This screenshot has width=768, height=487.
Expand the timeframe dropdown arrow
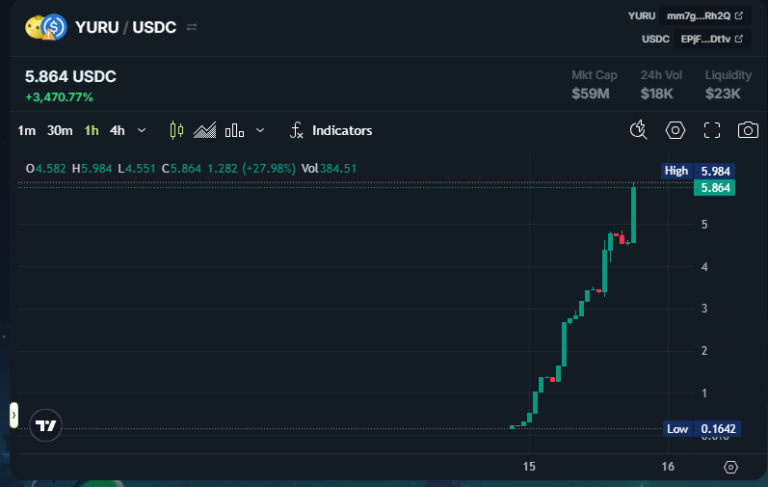141,130
